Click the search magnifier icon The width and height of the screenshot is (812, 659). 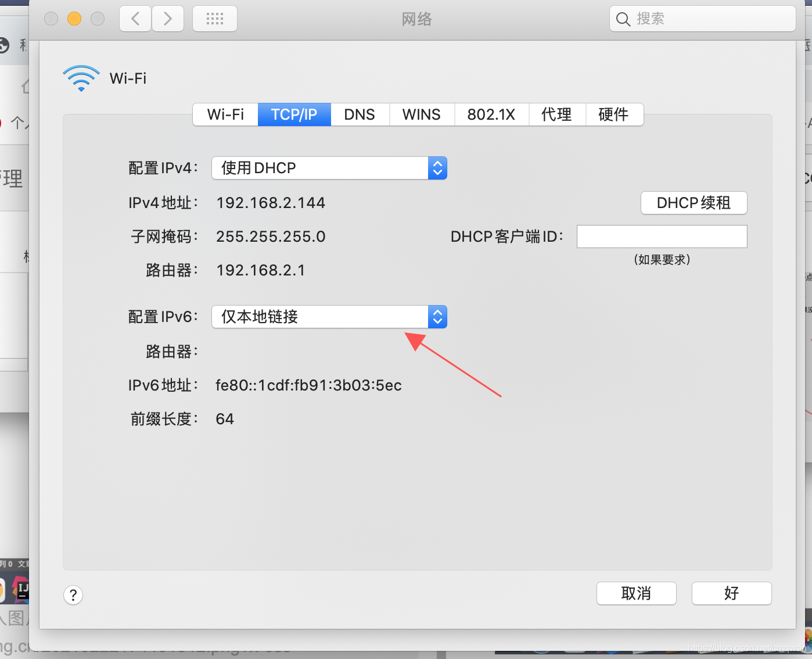click(623, 19)
